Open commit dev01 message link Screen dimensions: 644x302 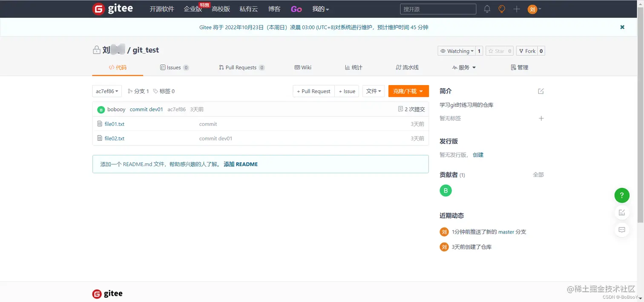coord(147,109)
